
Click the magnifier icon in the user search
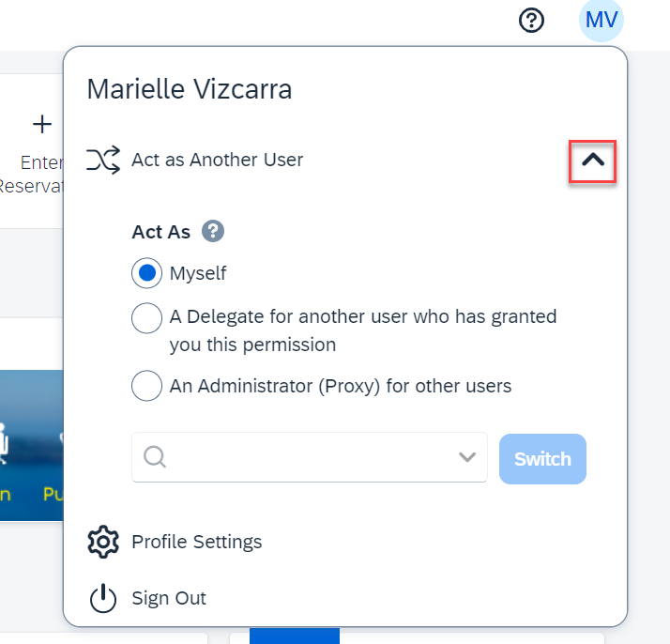tap(155, 457)
